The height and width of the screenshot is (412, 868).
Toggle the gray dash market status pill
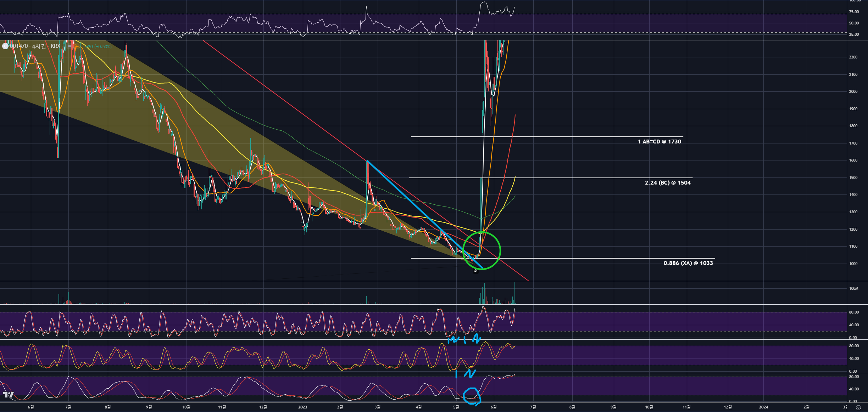tap(70, 46)
